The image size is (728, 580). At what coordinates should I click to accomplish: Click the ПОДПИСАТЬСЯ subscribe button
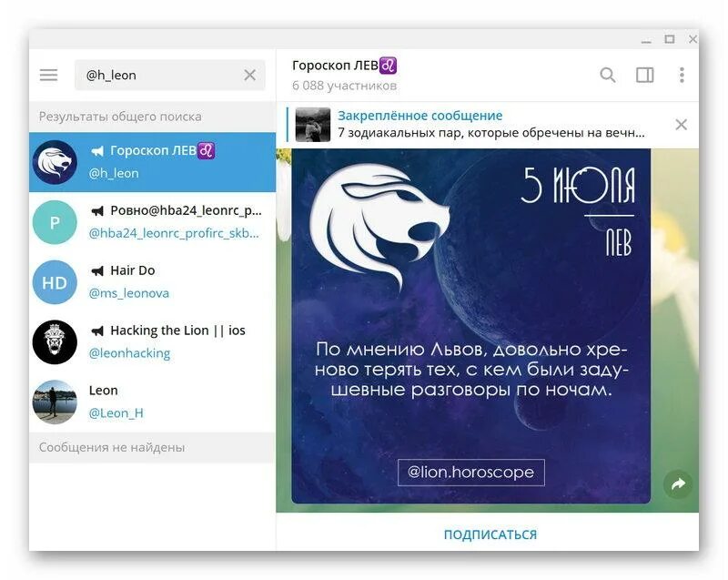(x=490, y=534)
